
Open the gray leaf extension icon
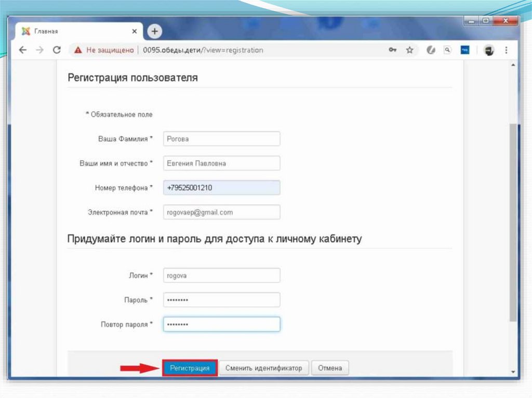click(x=431, y=50)
